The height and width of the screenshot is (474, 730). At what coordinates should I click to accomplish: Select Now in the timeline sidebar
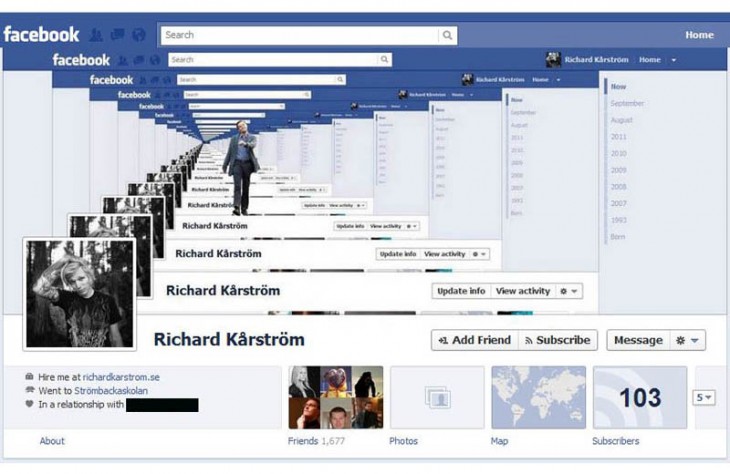[x=618, y=87]
